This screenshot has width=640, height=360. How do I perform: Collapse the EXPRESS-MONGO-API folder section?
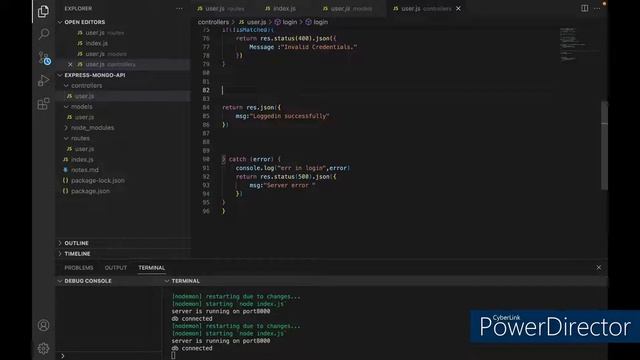60,75
